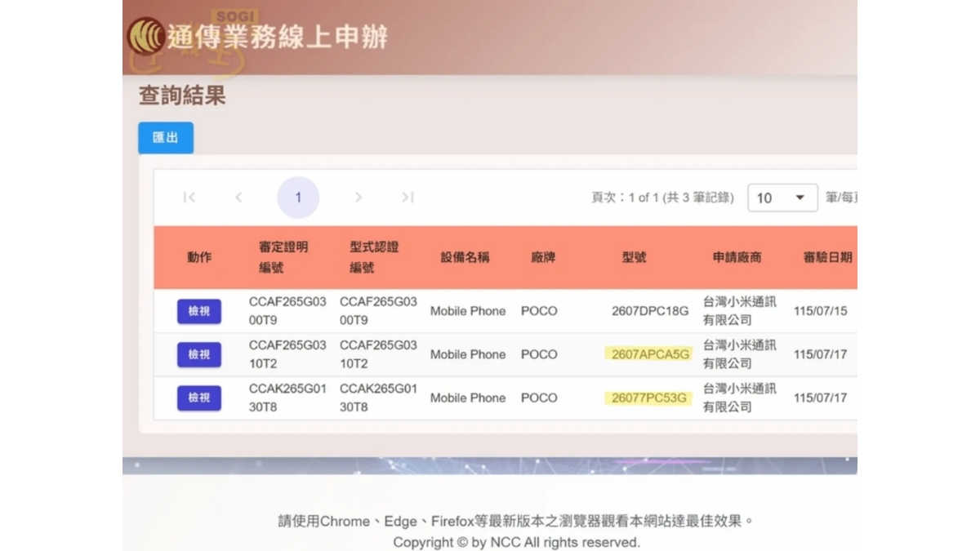Go to first page with pagination icon
The image size is (980, 551).
[189, 197]
